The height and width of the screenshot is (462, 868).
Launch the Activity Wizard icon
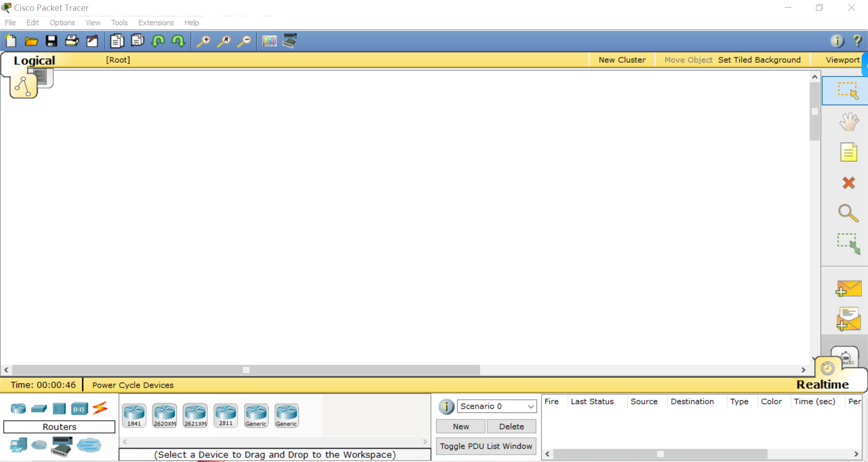click(x=92, y=41)
